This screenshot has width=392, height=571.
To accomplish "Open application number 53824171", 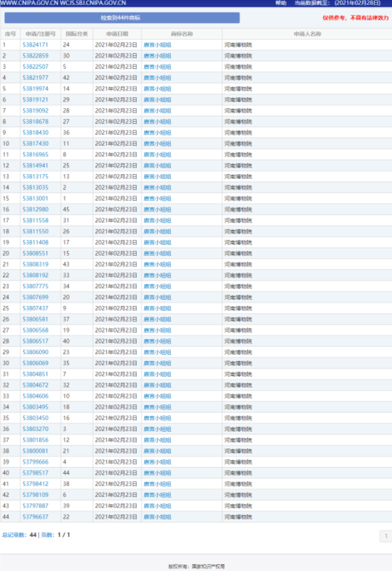I will (x=35, y=45).
